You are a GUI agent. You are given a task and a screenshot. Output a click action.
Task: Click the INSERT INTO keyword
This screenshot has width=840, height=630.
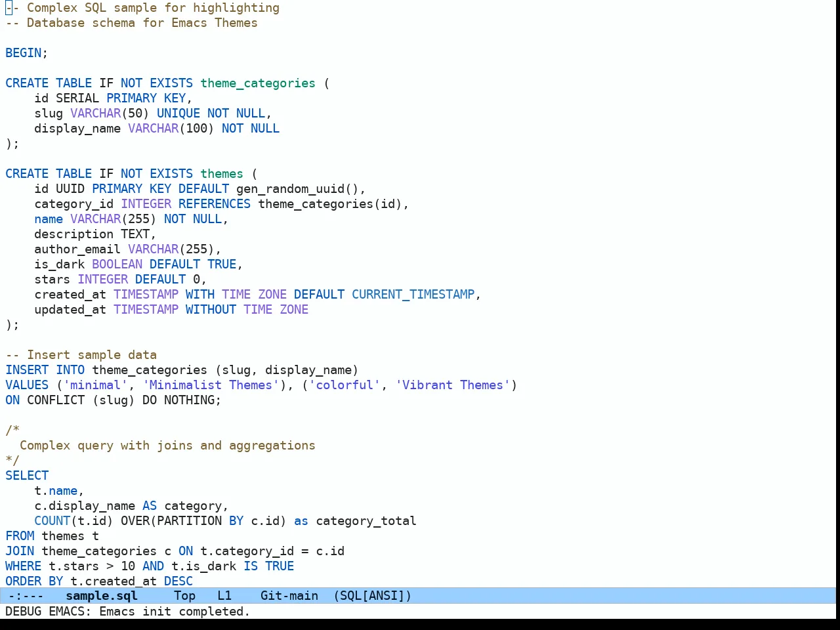pos(45,370)
